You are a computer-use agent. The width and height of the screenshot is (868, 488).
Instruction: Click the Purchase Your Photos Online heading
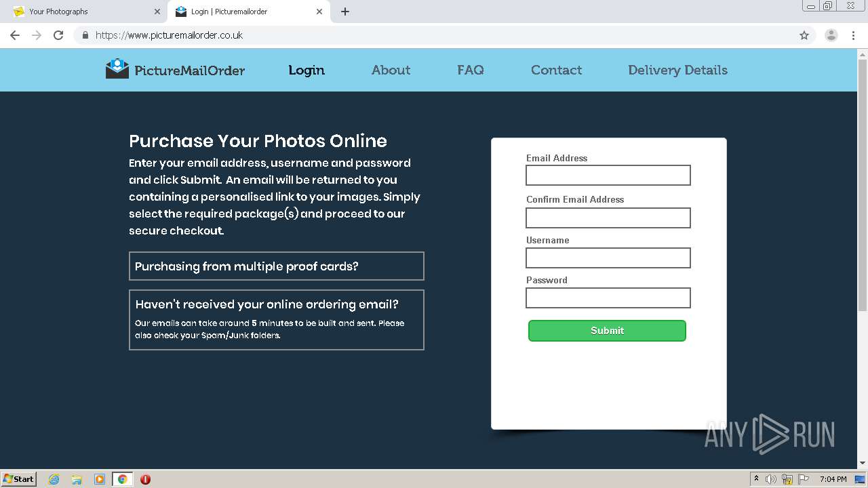[x=258, y=141]
